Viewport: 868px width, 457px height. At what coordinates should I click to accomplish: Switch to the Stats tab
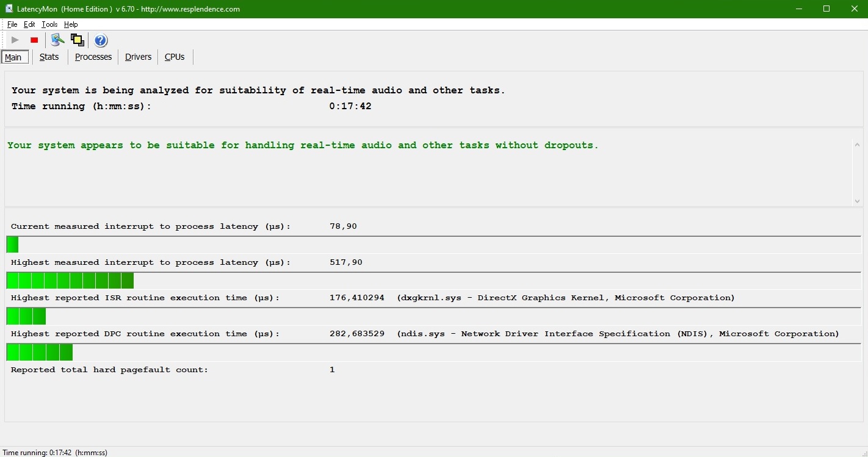[49, 57]
